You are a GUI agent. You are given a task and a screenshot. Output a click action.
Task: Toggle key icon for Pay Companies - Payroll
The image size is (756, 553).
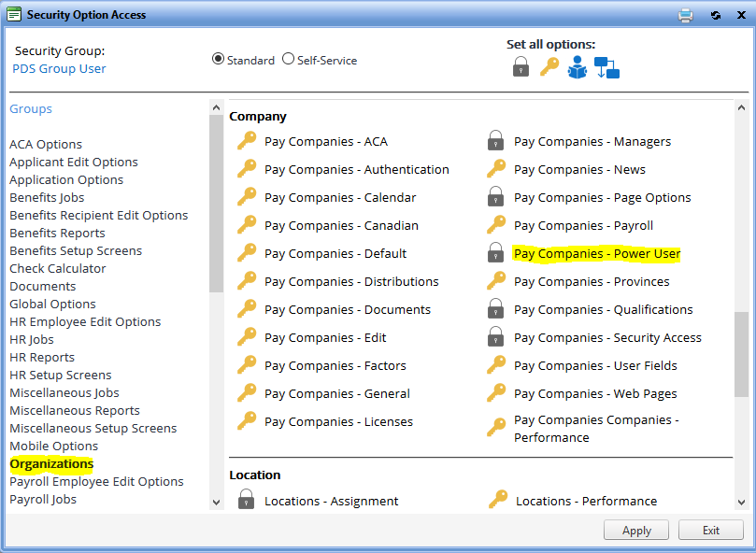pos(496,225)
